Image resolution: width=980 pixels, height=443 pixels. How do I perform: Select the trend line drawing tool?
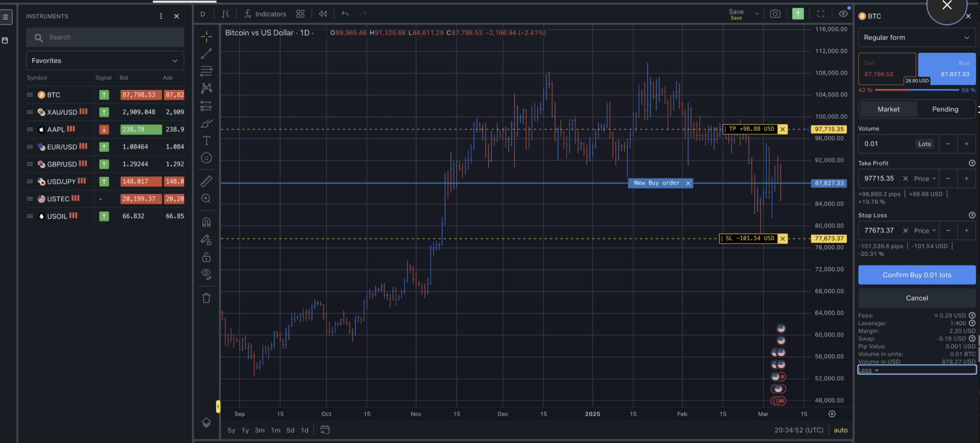(206, 54)
